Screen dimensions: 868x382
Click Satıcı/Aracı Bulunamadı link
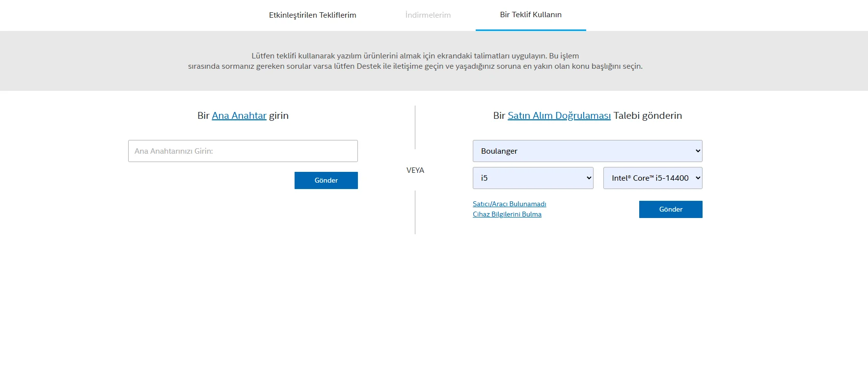510,204
